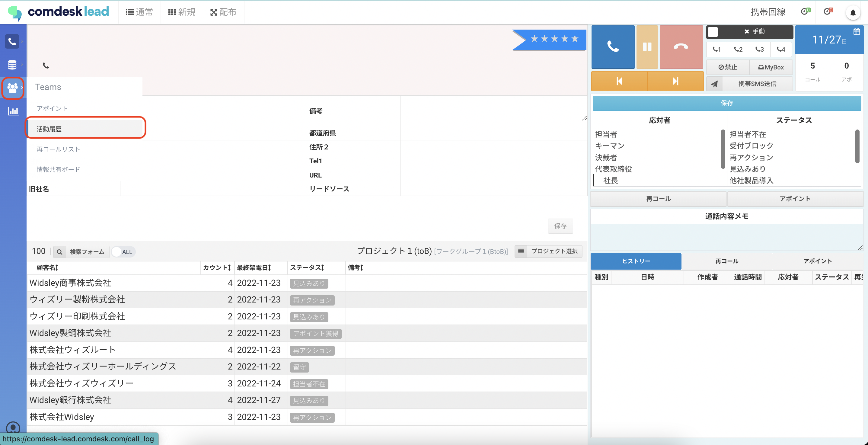The image size is (868, 445).
Task: Sort list by 顧客名 column header
Action: (47, 268)
